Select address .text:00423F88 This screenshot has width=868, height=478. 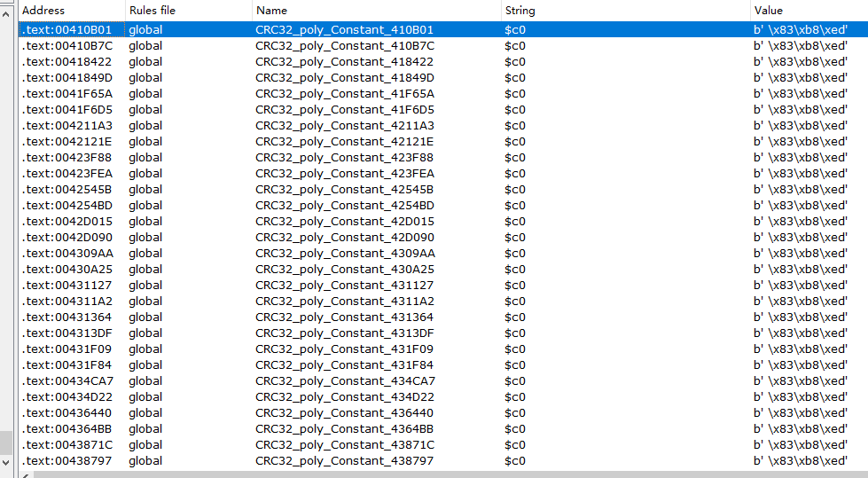pyautogui.click(x=67, y=158)
